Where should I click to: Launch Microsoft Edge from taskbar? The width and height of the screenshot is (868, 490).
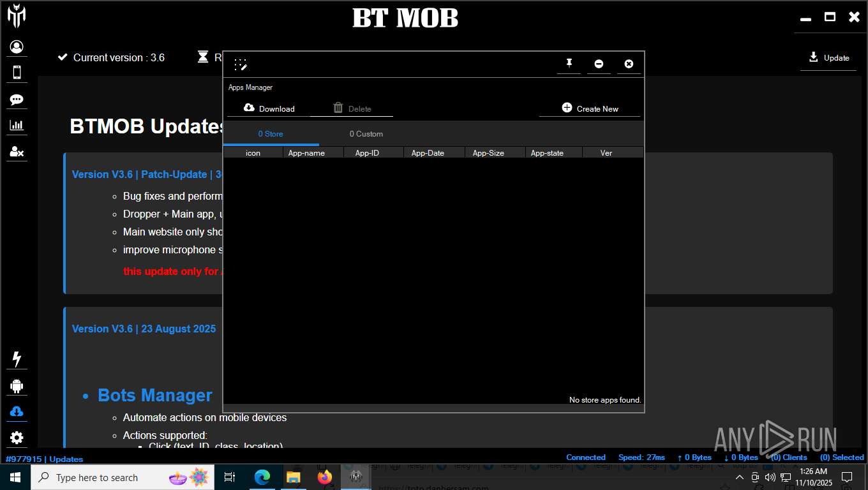click(x=262, y=477)
